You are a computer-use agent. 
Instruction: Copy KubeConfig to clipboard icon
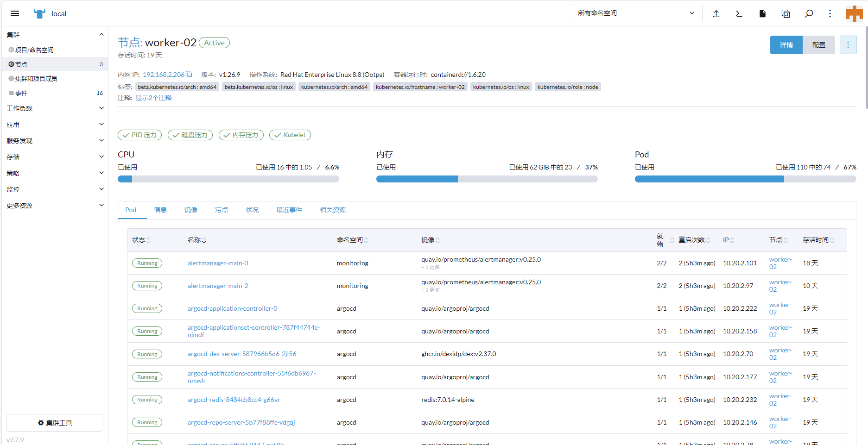pyautogui.click(x=786, y=13)
